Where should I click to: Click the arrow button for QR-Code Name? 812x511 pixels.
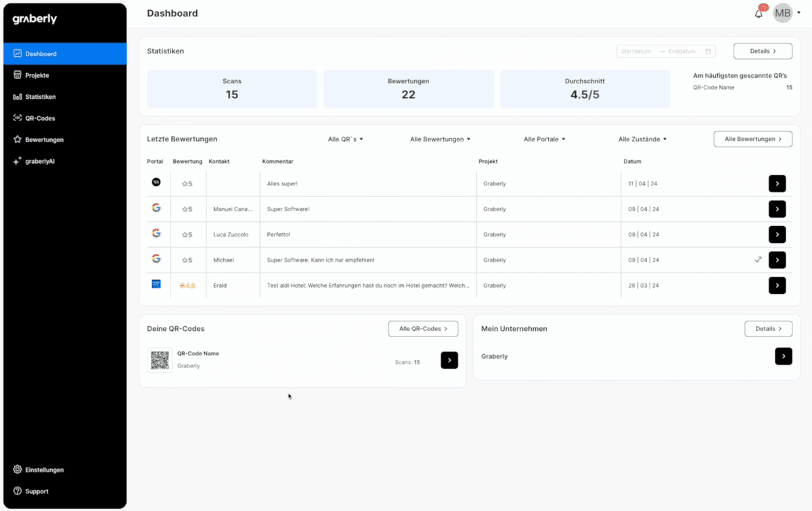click(x=449, y=360)
